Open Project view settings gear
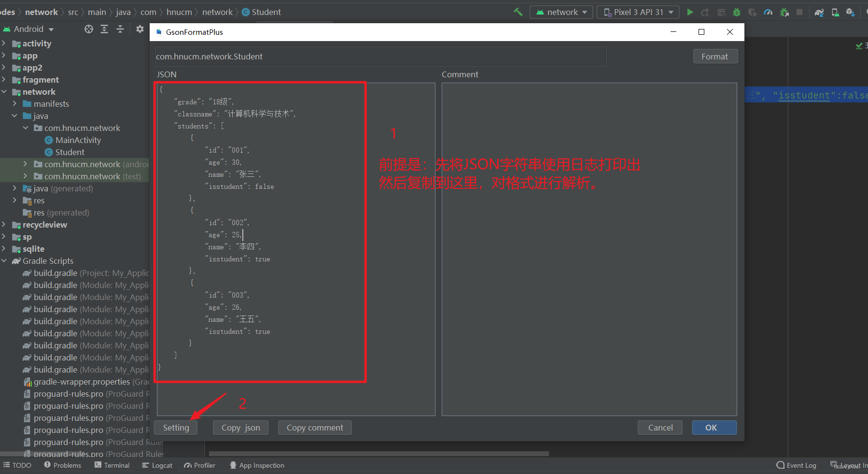The image size is (868, 474). click(x=140, y=29)
